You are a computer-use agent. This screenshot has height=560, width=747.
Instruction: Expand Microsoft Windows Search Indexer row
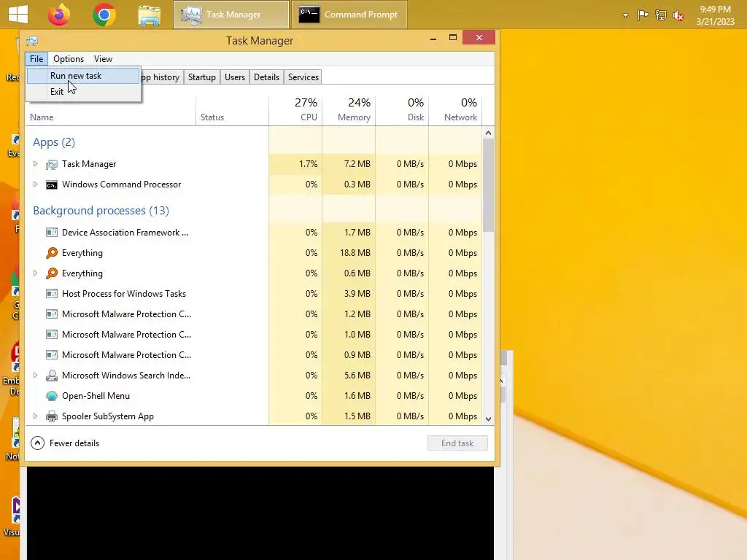click(x=35, y=376)
